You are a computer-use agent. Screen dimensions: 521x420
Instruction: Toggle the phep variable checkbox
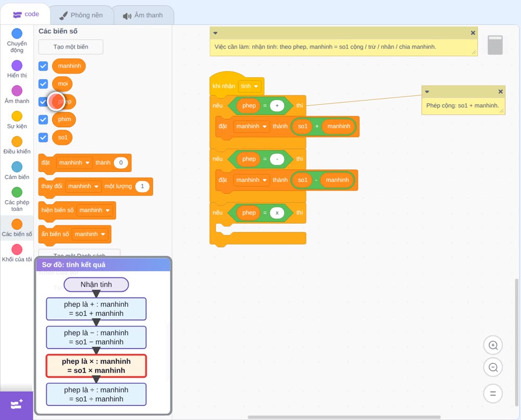tap(42, 102)
